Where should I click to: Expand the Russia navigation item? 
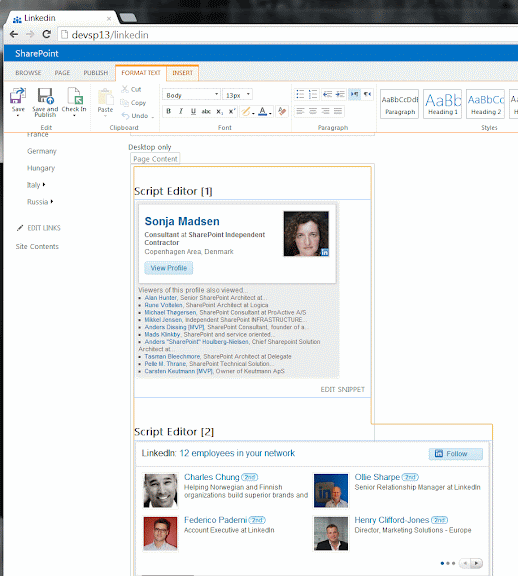pos(52,201)
